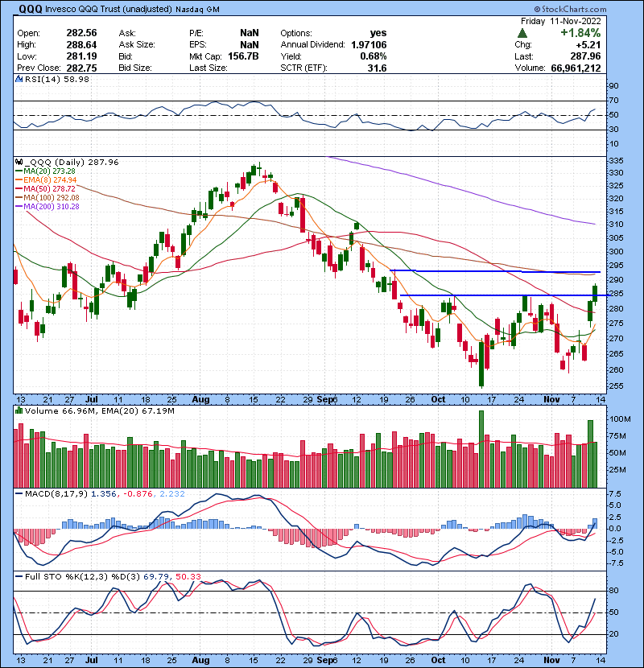Click the Last price 287.96 in header

[585, 56]
